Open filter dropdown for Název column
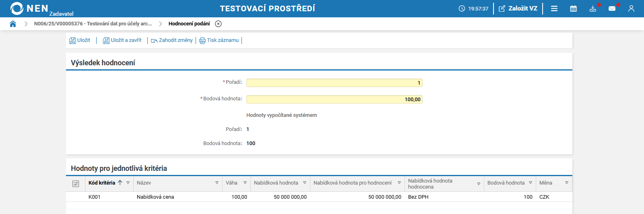 coord(217,183)
